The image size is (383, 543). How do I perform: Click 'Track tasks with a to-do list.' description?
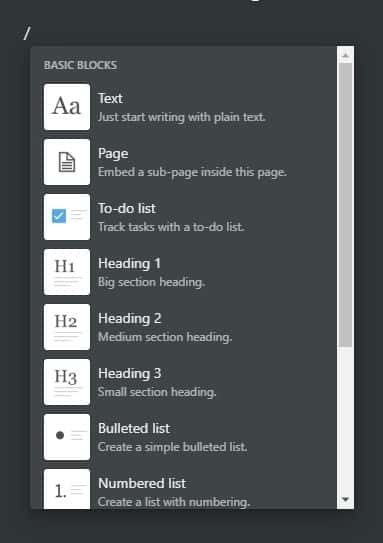click(x=171, y=227)
